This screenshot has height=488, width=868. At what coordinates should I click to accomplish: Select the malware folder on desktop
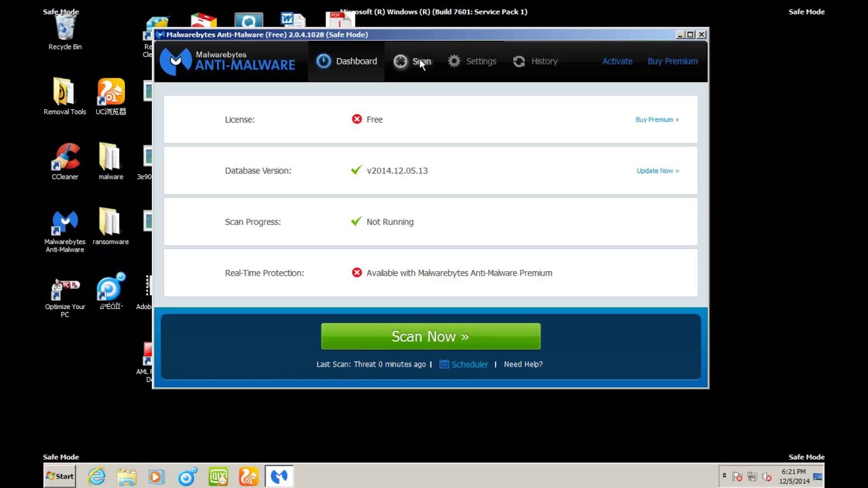pos(111,161)
